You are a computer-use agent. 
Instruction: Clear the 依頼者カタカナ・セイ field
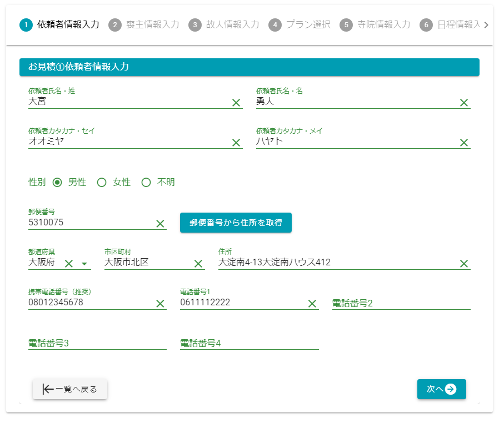[x=236, y=143]
